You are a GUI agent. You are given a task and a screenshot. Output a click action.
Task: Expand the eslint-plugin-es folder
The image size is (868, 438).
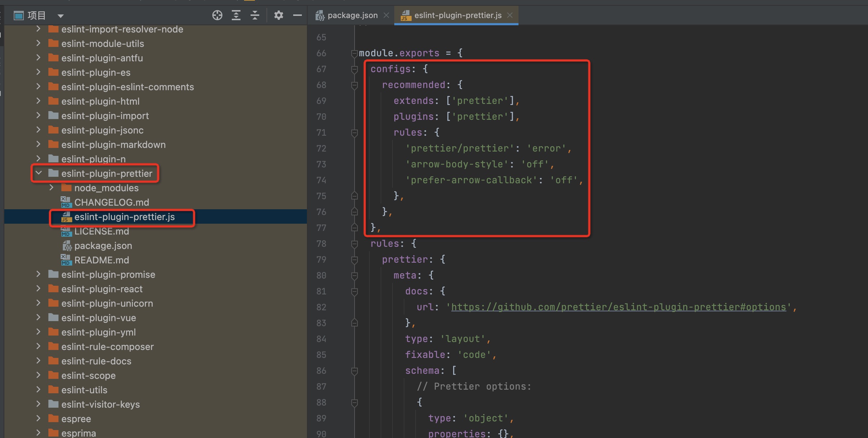pos(38,72)
